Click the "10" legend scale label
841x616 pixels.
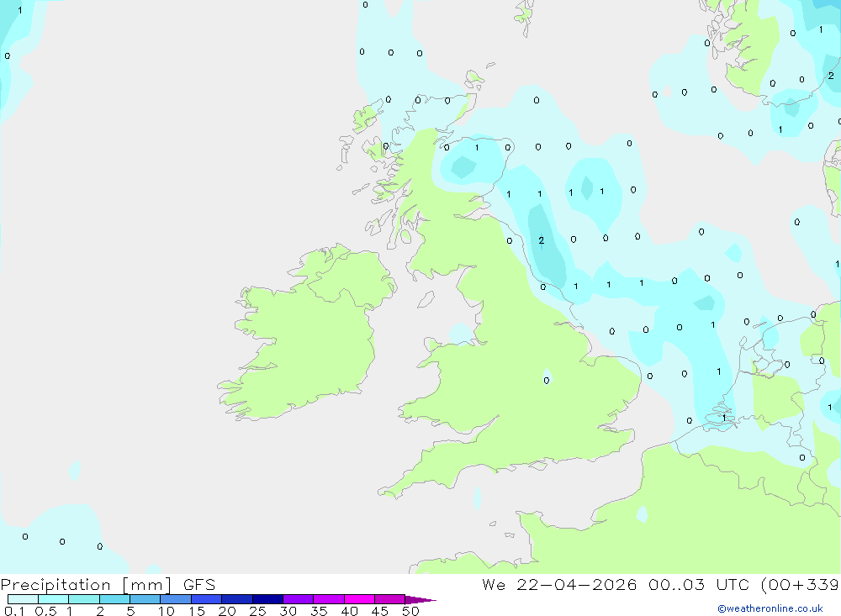point(167,611)
